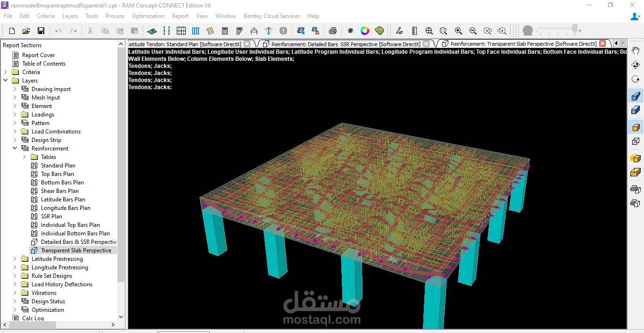Expand the Tables item under Reinforcement
Viewport: 644px width, 333px height.
coord(25,157)
